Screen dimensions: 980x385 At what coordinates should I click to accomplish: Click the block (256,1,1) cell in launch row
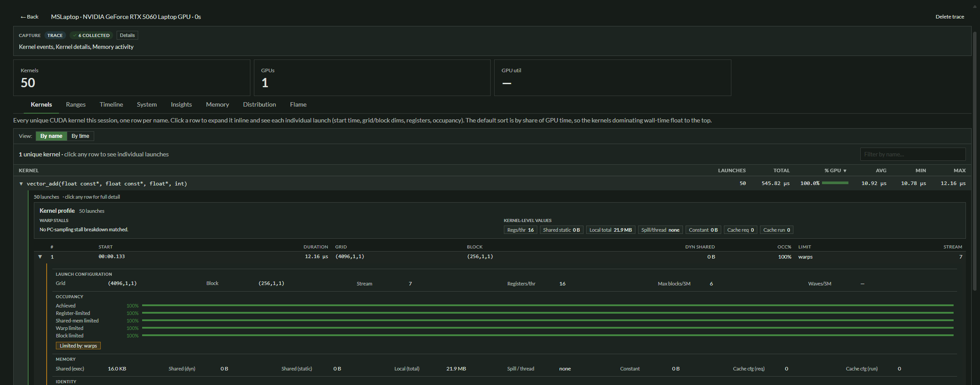click(x=480, y=256)
